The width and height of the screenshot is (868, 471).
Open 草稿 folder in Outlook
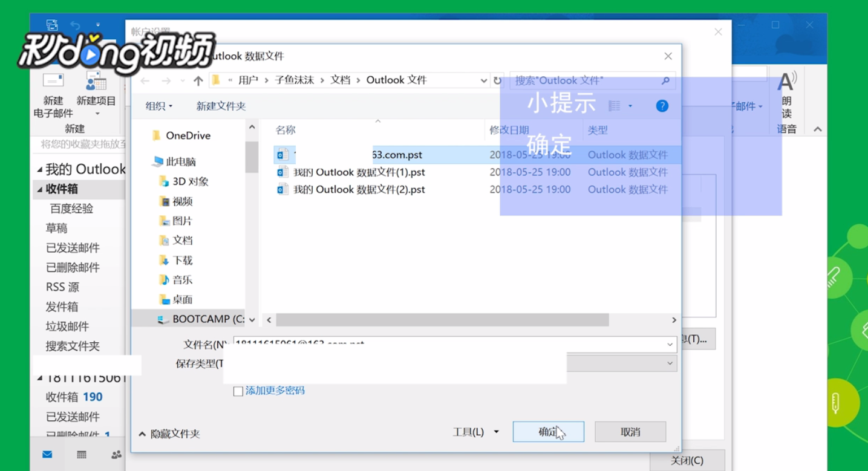pyautogui.click(x=57, y=229)
